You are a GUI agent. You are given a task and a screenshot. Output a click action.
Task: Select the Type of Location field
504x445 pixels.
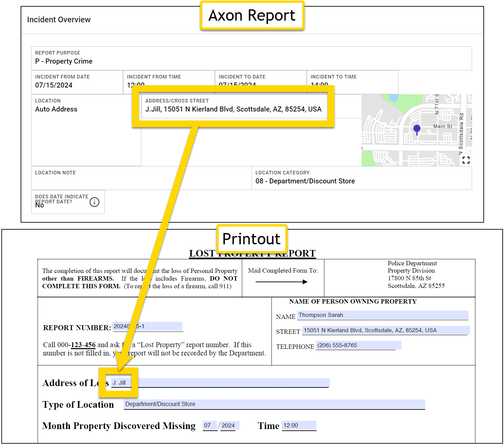pos(274,404)
